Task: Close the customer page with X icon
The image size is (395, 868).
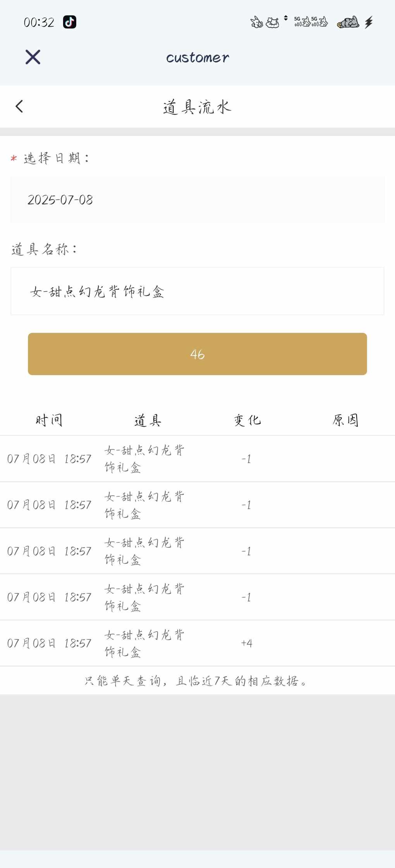Action: (33, 57)
